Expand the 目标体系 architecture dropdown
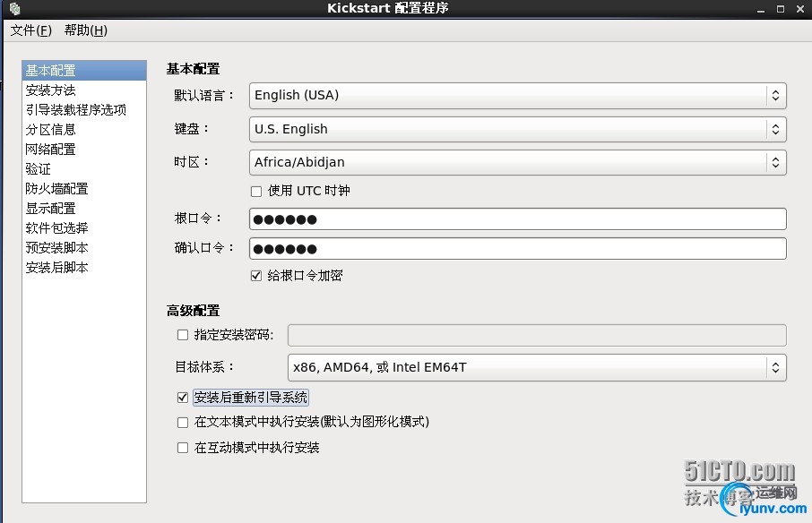812x523 pixels. click(x=537, y=367)
